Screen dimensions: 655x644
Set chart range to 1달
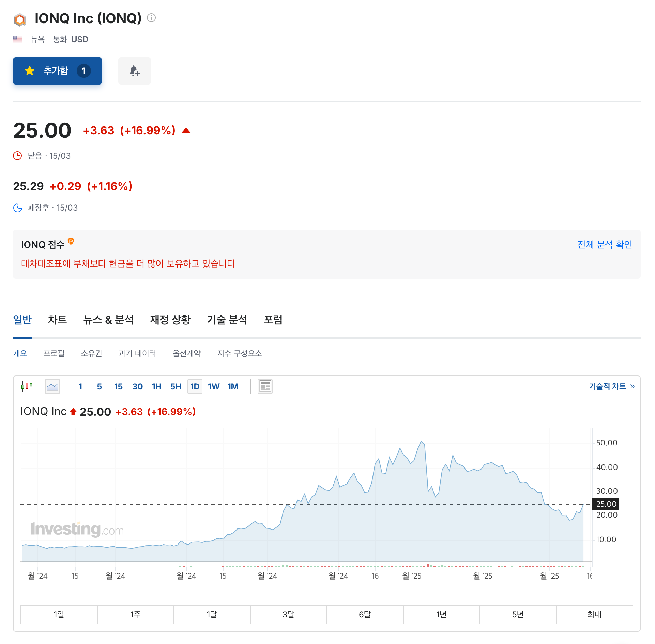tap(212, 615)
